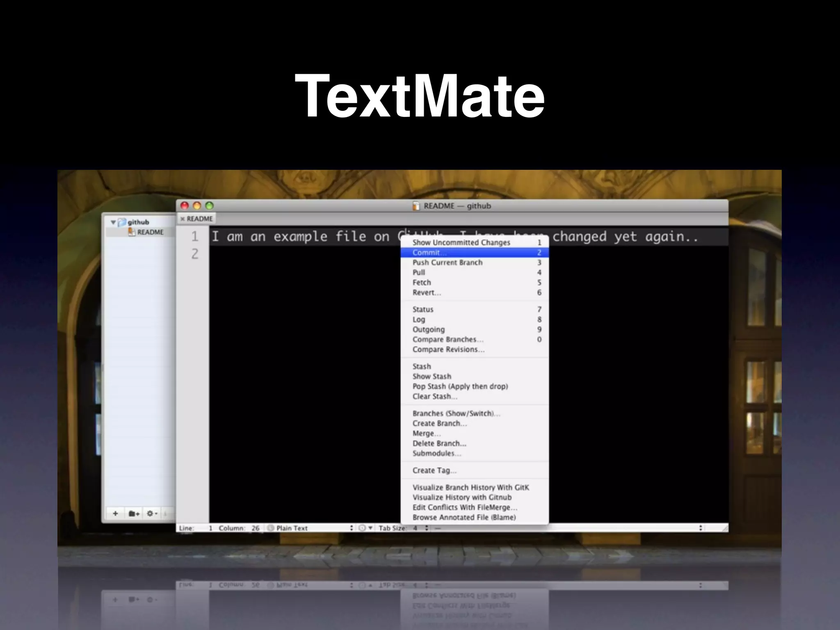Open the bundle gear popup in status bar
The image size is (840, 630).
[365, 528]
